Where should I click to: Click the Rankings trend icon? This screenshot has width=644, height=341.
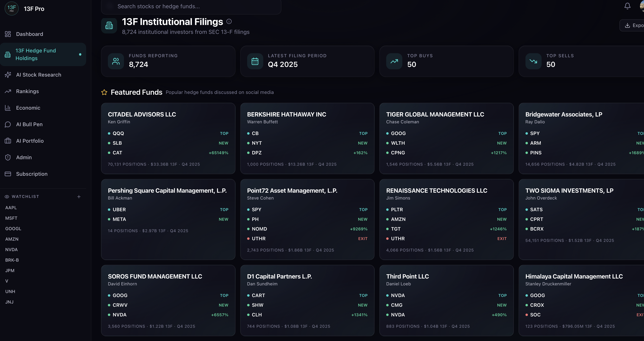(x=8, y=91)
